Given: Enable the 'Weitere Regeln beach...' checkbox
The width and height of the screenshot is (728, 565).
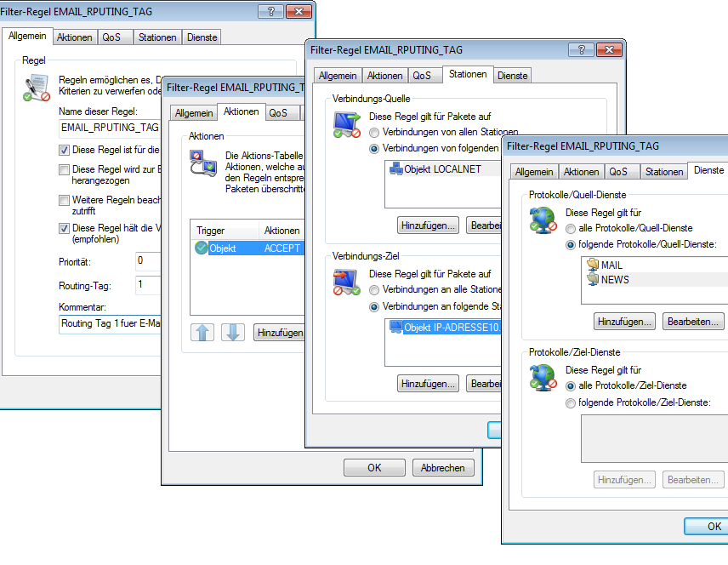Looking at the screenshot, I should tap(65, 201).
